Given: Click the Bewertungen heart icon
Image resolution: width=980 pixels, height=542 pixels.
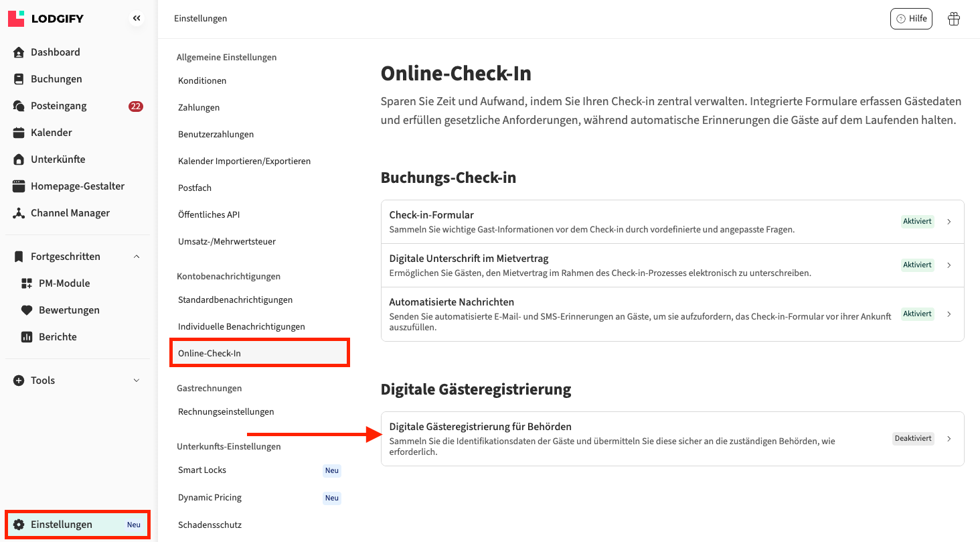Looking at the screenshot, I should (27, 310).
